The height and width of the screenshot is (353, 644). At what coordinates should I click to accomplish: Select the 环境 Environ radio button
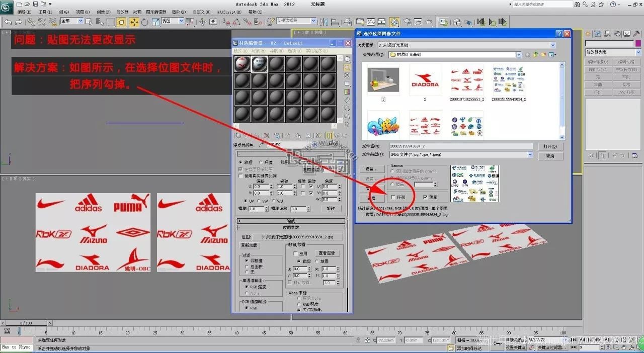click(261, 162)
